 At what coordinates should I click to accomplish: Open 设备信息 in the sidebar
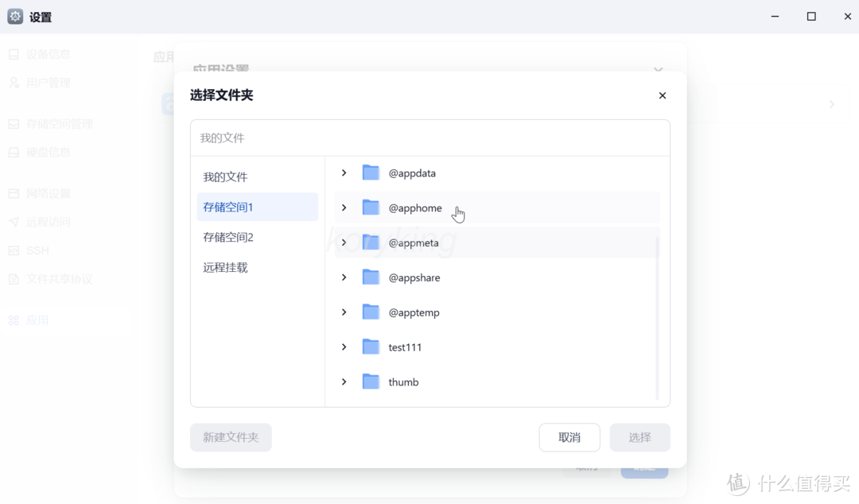(49, 53)
